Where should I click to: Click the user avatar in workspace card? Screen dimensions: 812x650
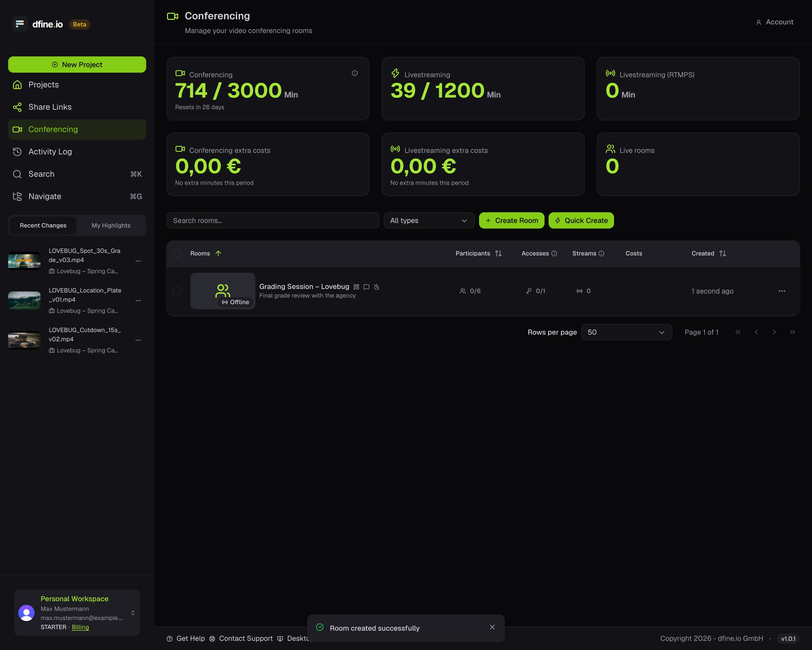pos(26,613)
